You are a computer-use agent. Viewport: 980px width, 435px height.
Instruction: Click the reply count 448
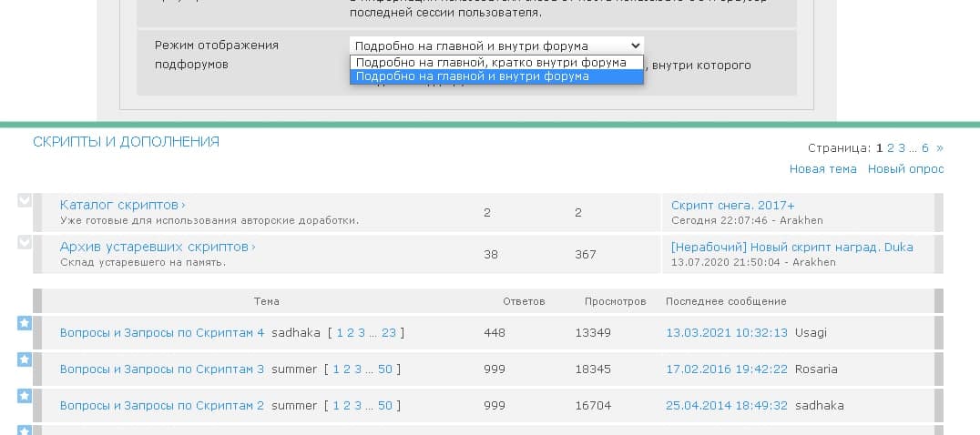(x=494, y=333)
